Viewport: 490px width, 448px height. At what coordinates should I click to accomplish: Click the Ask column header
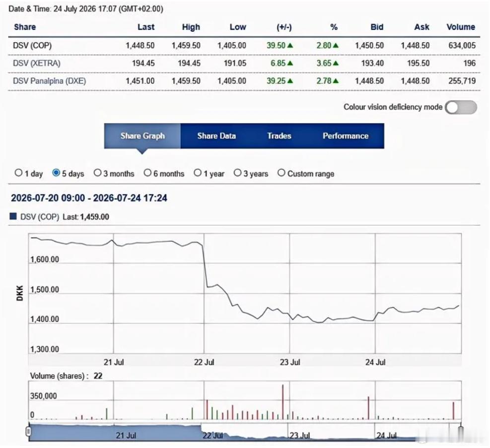pos(421,27)
